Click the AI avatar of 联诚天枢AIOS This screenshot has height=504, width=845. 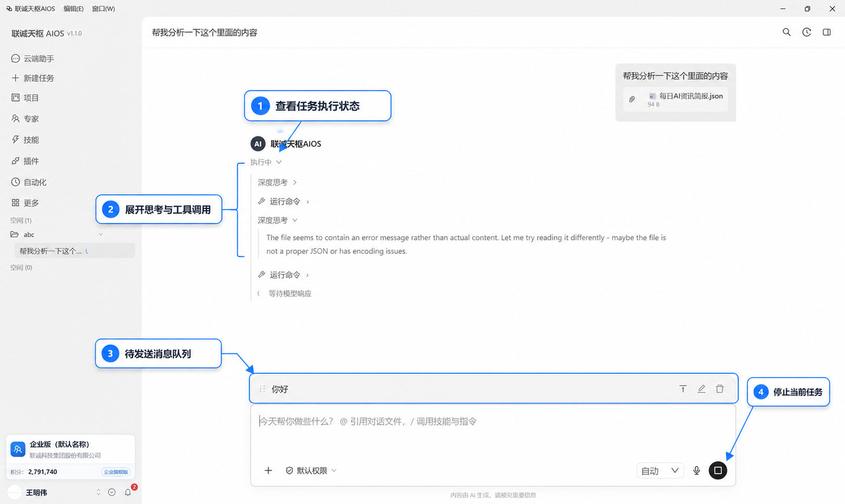258,144
